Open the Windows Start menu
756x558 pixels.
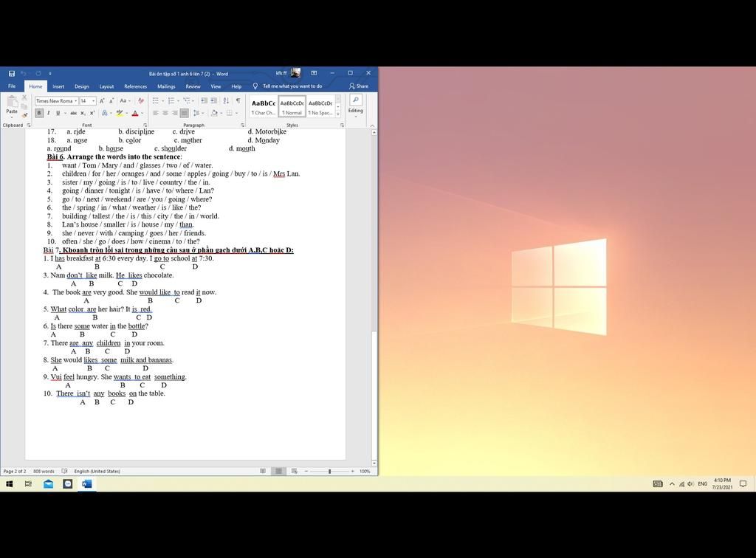point(9,483)
